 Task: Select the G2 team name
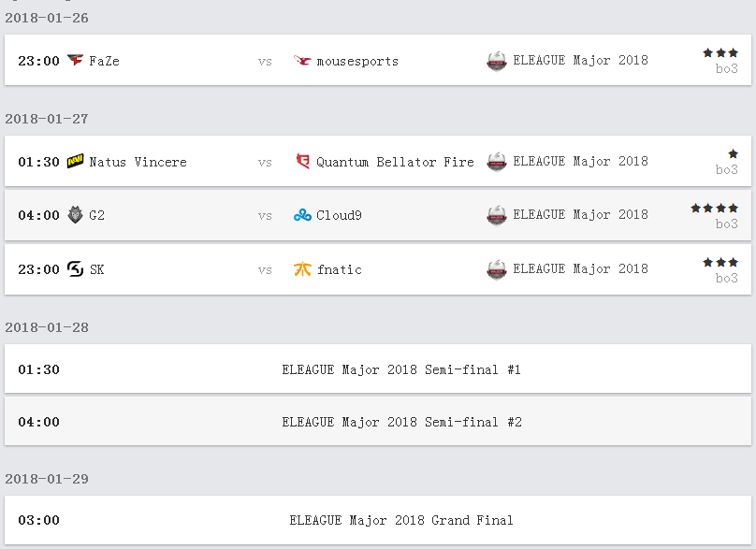(x=97, y=215)
